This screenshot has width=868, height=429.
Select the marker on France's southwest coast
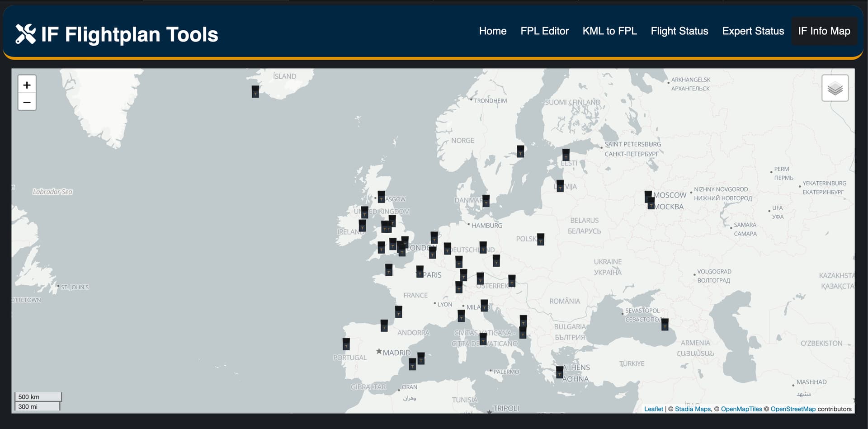[x=398, y=312]
